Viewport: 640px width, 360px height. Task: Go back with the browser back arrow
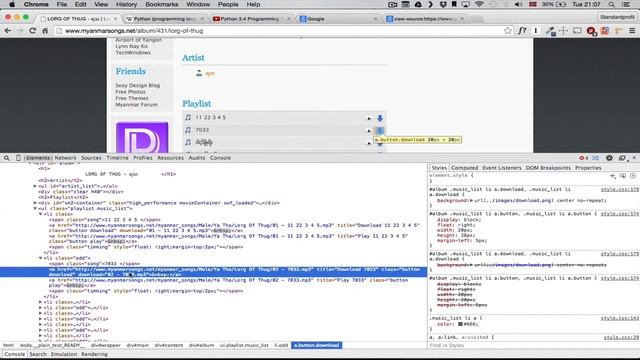(x=8, y=31)
